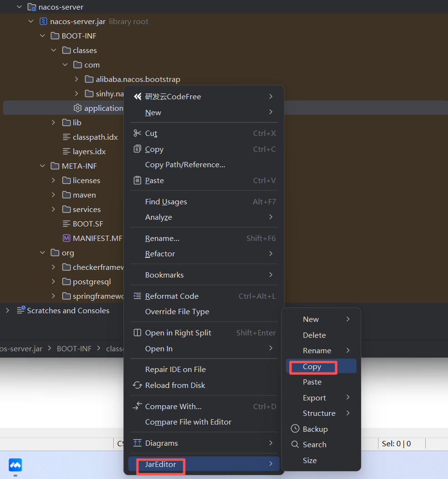Click the layers.idx text file icon

coord(67,151)
